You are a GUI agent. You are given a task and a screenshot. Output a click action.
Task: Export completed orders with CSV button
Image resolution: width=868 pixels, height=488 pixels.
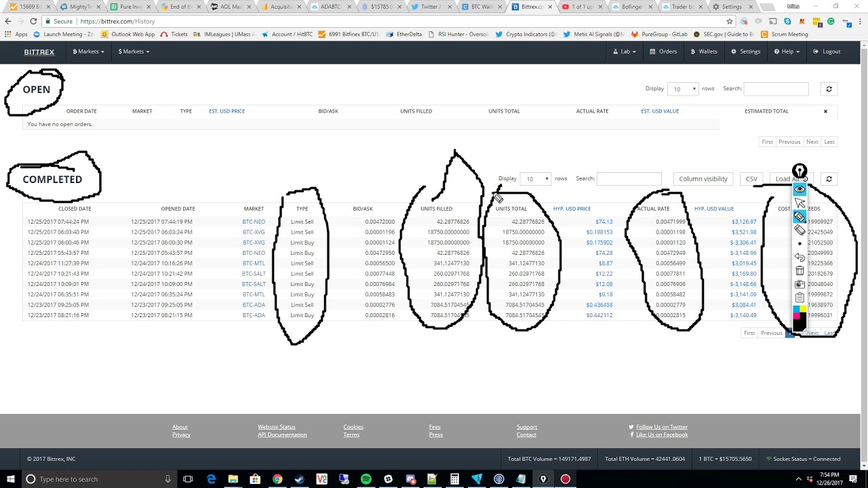(751, 179)
